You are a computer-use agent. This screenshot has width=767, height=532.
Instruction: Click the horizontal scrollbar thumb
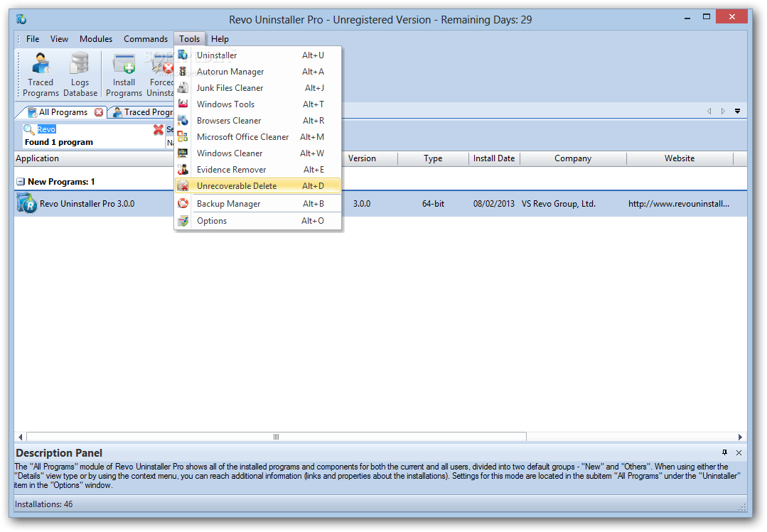pos(277,437)
